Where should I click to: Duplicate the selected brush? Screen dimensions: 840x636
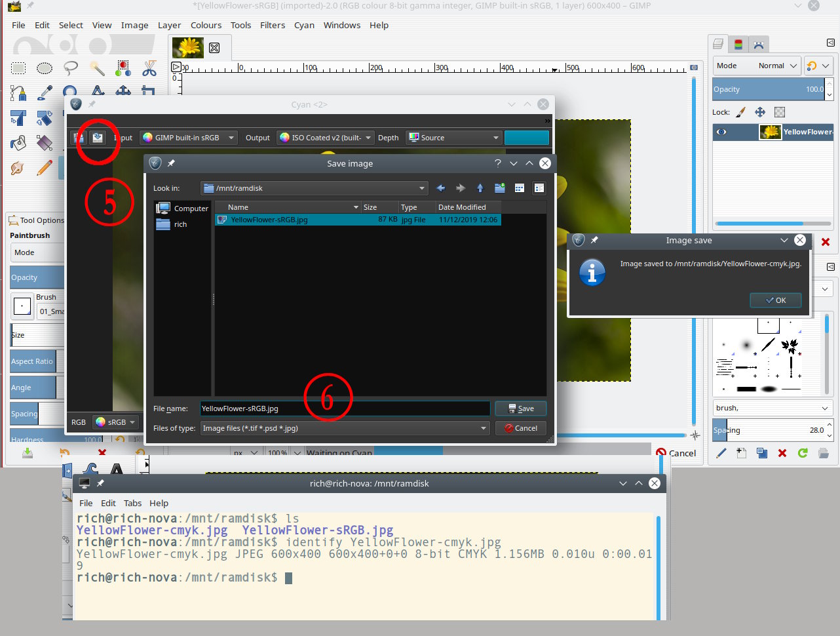point(762,453)
